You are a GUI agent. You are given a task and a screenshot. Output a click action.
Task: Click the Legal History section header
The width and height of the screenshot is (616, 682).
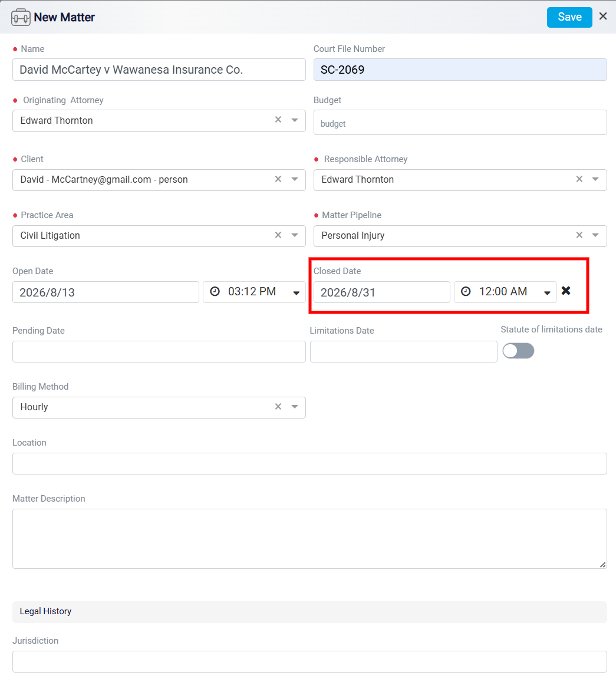tap(309, 611)
